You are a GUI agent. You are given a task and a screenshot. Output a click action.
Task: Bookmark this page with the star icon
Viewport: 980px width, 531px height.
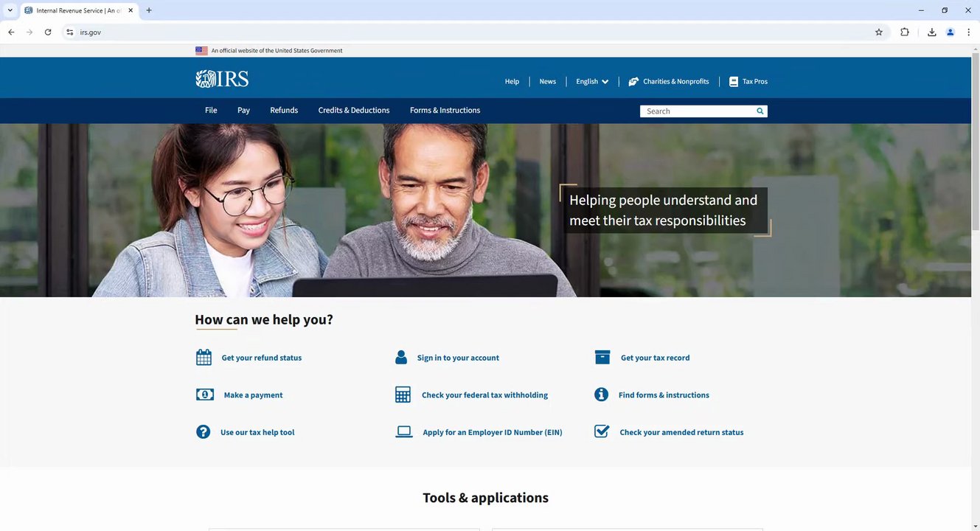click(x=879, y=32)
